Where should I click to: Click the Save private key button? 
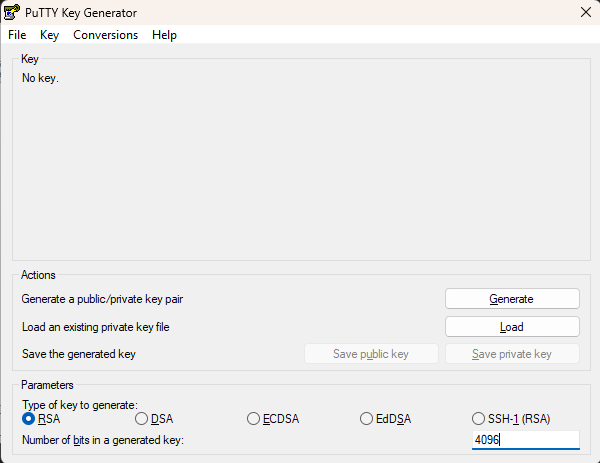[512, 354]
